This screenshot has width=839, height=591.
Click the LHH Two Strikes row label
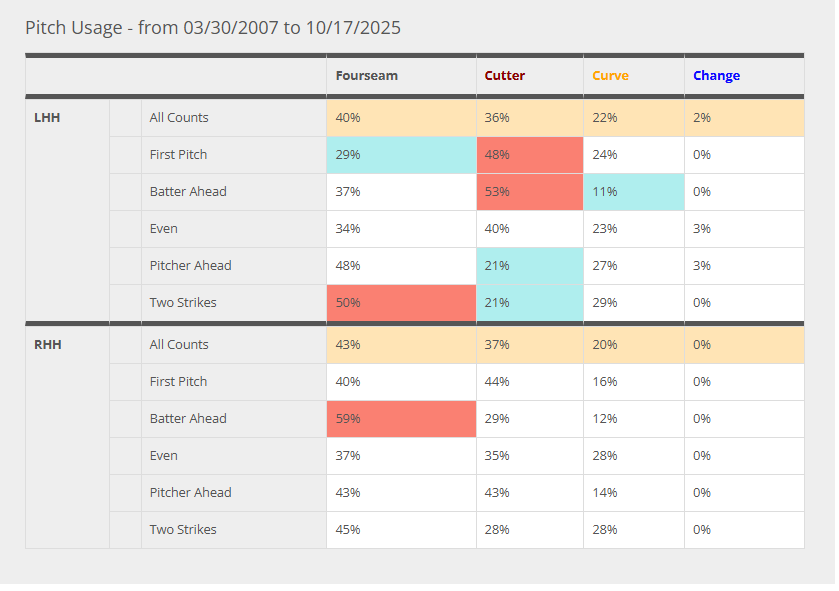pyautogui.click(x=183, y=302)
